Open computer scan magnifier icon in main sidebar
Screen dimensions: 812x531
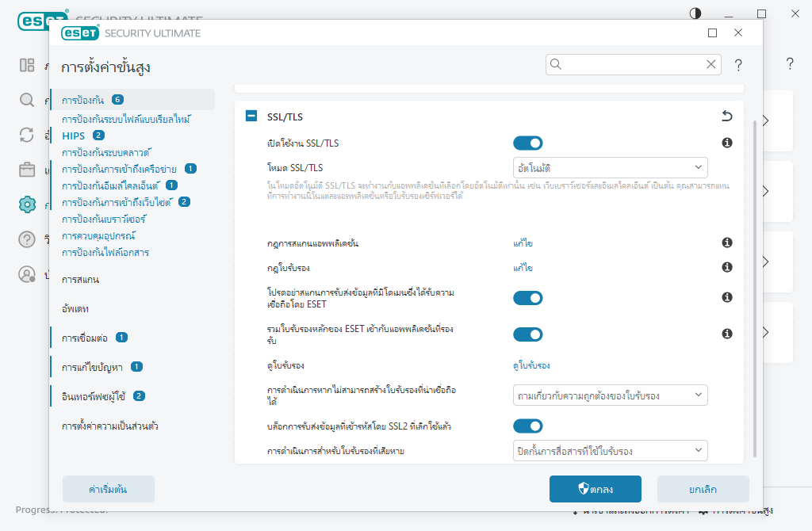(x=27, y=100)
